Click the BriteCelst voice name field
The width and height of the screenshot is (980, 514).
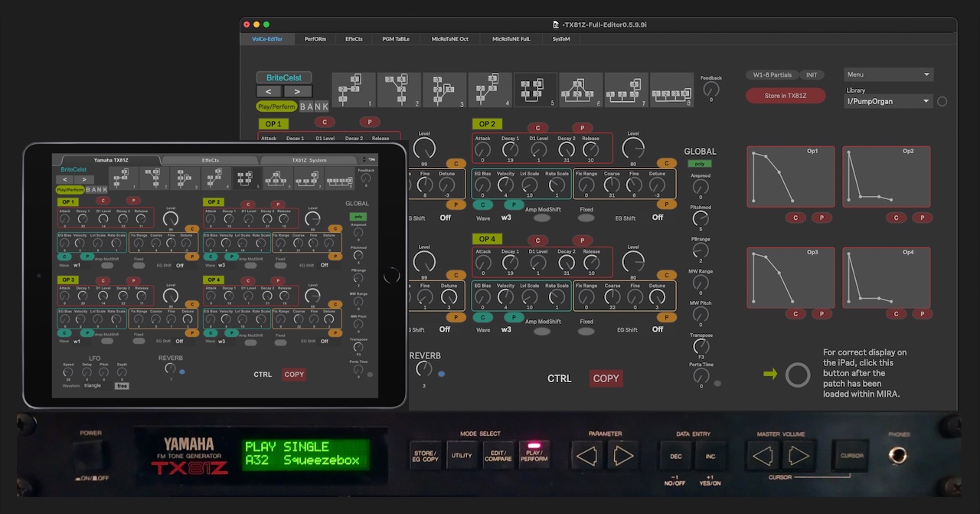pos(283,77)
